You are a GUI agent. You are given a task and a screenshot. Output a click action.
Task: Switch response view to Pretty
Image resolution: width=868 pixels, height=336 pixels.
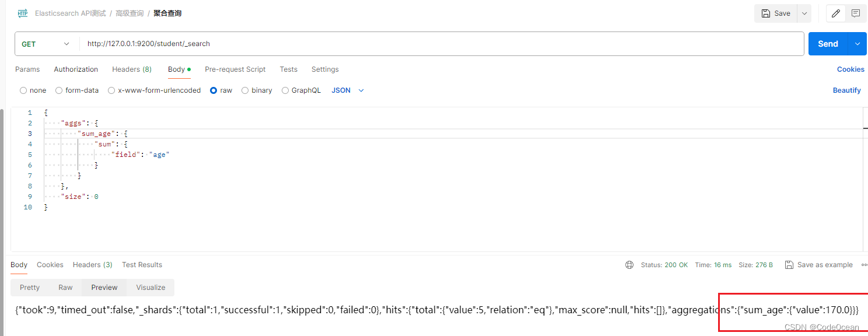[x=30, y=288]
